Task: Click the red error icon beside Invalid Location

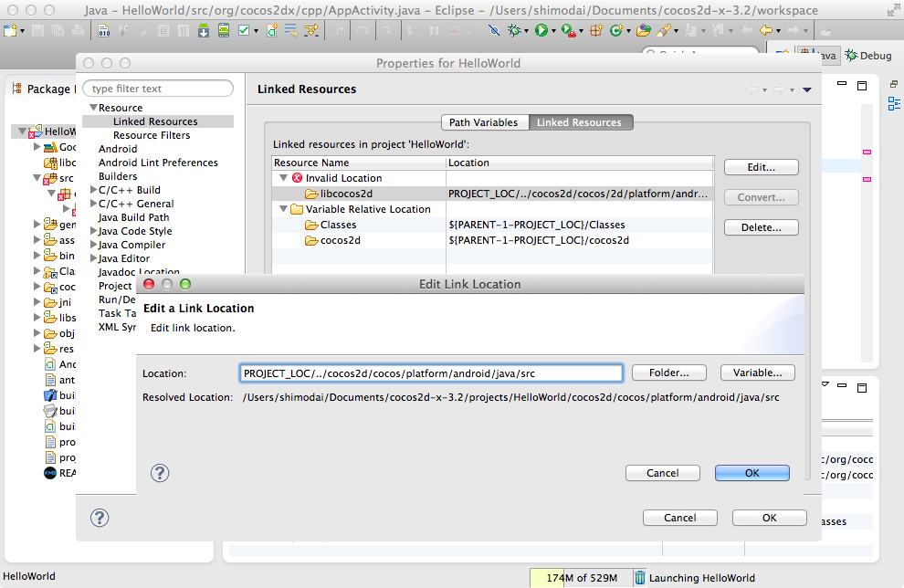Action: click(x=298, y=178)
